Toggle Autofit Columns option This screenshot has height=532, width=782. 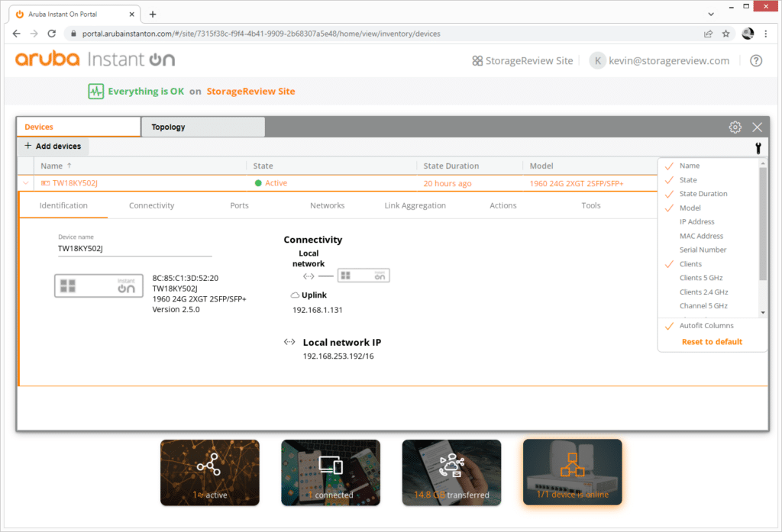pos(669,326)
